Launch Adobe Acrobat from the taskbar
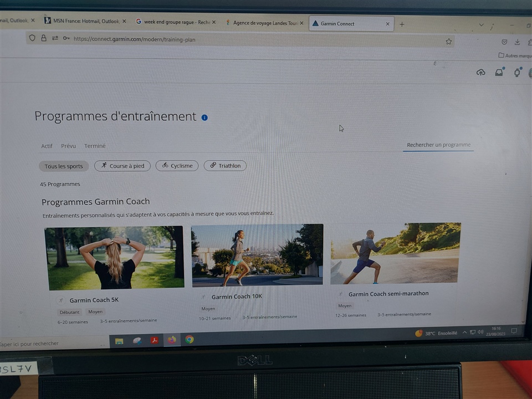Viewport: 532px width, 399px height. coord(155,340)
